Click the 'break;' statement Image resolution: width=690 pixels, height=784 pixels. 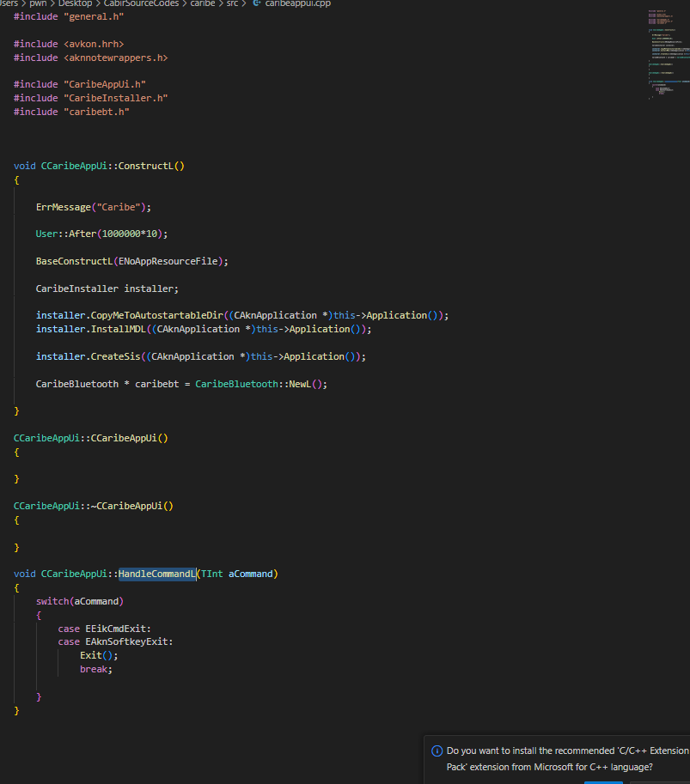pos(96,669)
